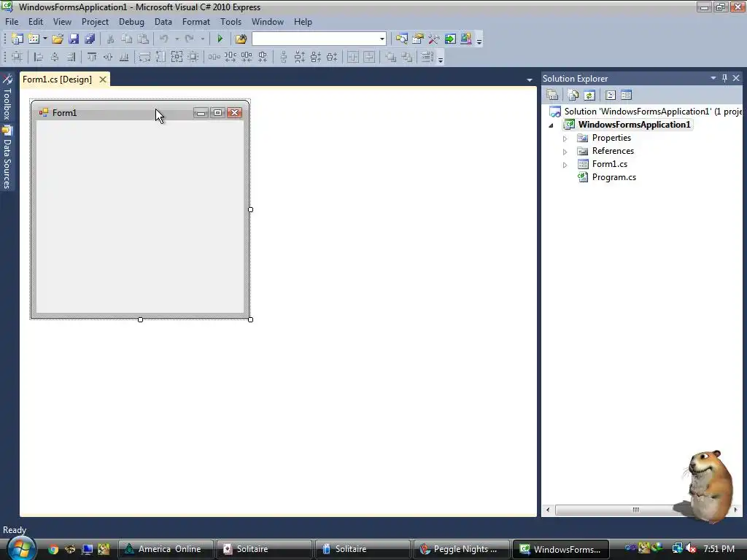Screen dimensions: 747x560
Task: Click the Center Vertically layout icon
Action: coord(369,57)
